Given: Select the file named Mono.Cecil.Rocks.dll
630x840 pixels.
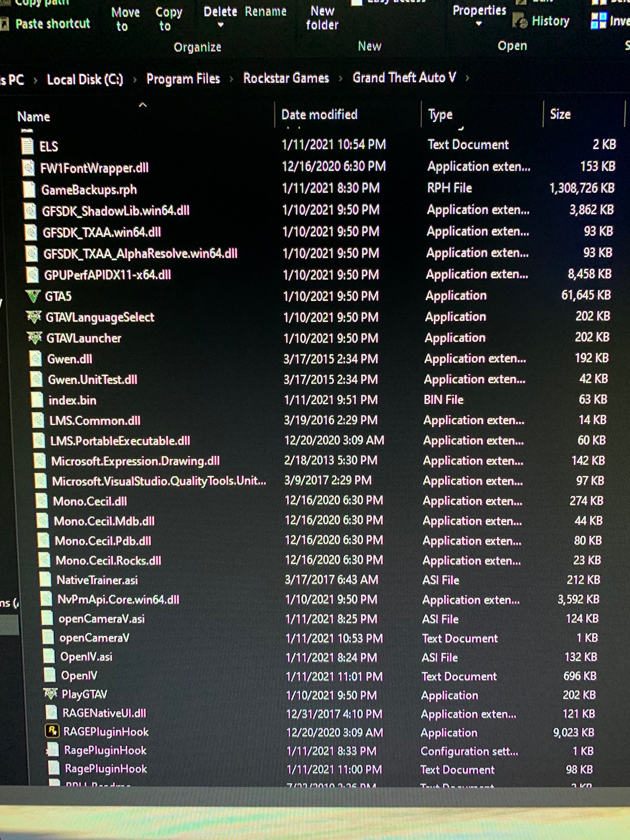Looking at the screenshot, I should pos(108,560).
